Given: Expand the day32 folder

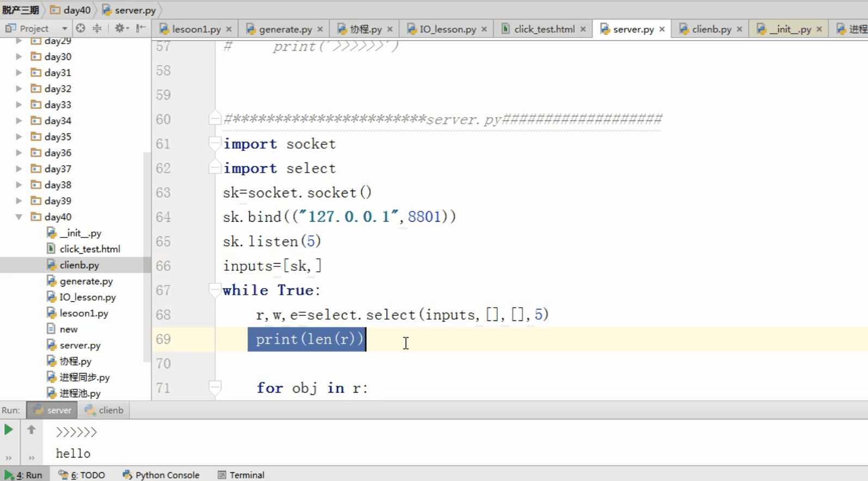Looking at the screenshot, I should (19, 89).
